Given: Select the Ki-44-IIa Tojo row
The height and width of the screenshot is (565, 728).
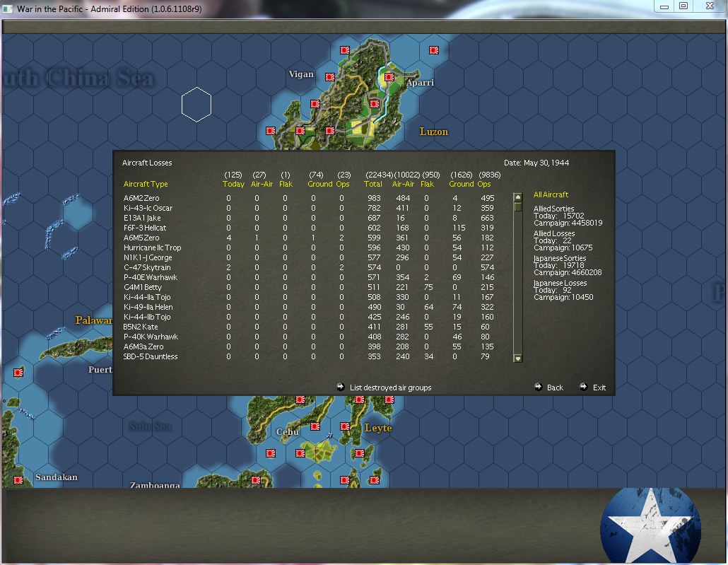Looking at the screenshot, I should 309,297.
